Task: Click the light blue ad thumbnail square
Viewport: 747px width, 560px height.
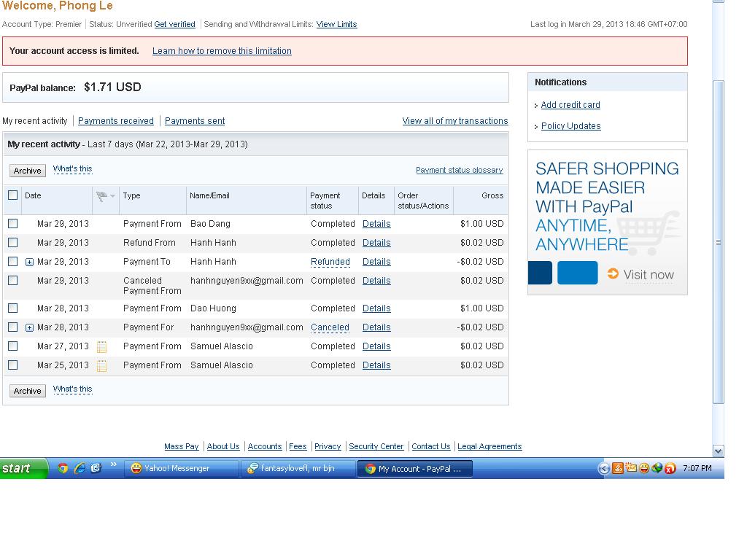Action: (578, 273)
